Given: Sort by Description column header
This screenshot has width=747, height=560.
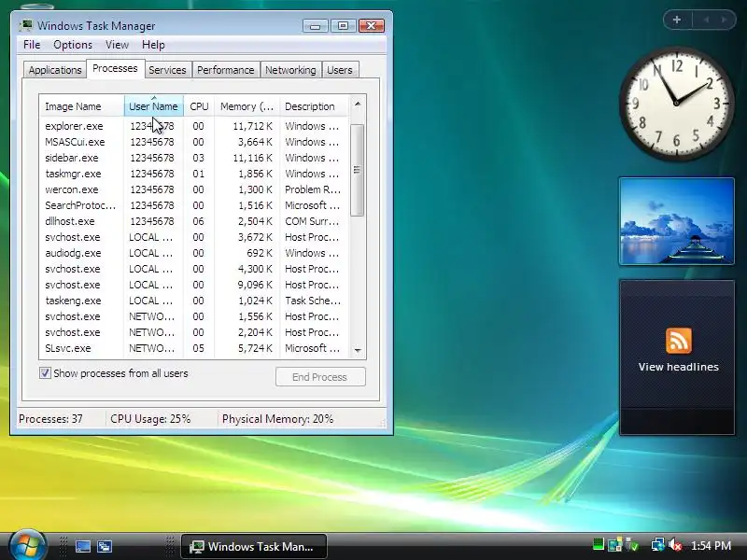Looking at the screenshot, I should pyautogui.click(x=314, y=106).
